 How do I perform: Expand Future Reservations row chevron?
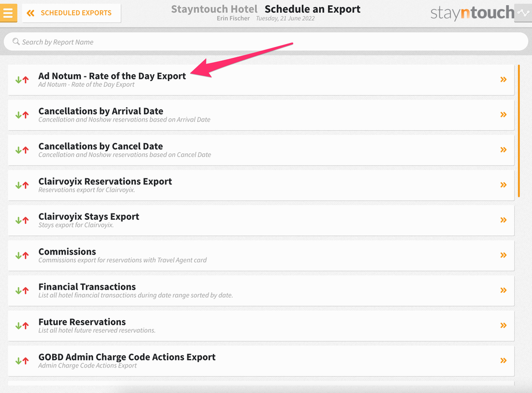(503, 325)
